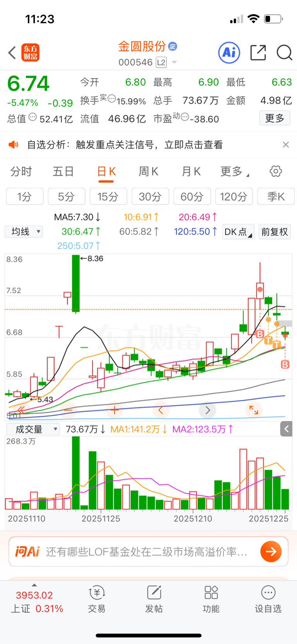This screenshot has width=297, height=644.
Task: Toggle the 前复权 adjustment button
Action: click(275, 232)
